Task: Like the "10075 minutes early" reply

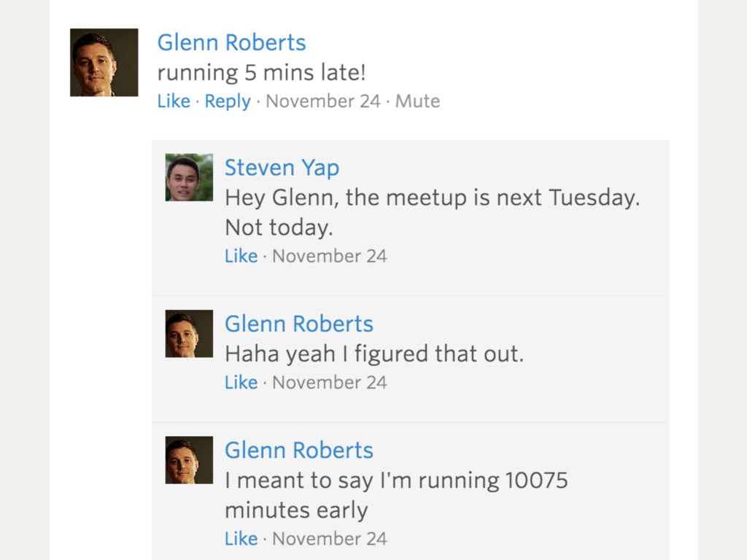Action: coord(241,539)
